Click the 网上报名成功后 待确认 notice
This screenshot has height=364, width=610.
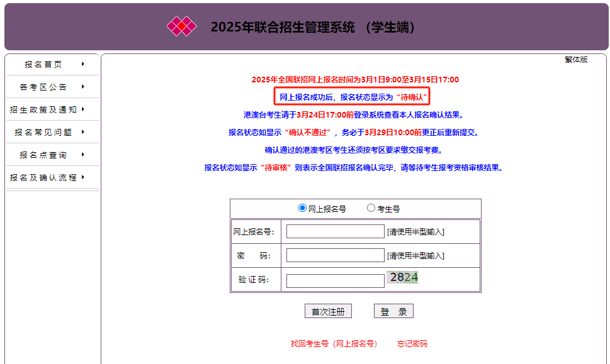[x=352, y=97]
